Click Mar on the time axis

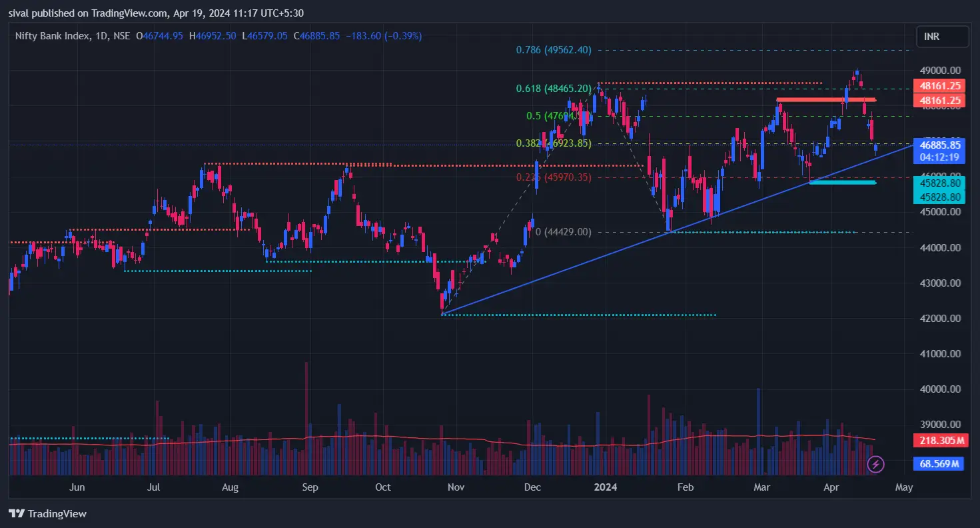(x=761, y=487)
